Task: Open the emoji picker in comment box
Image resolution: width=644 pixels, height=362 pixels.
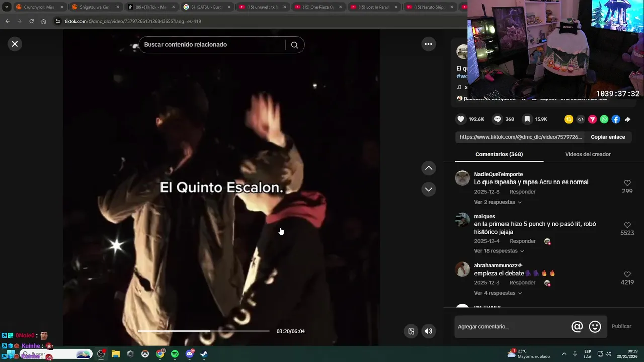Action: pos(595,327)
